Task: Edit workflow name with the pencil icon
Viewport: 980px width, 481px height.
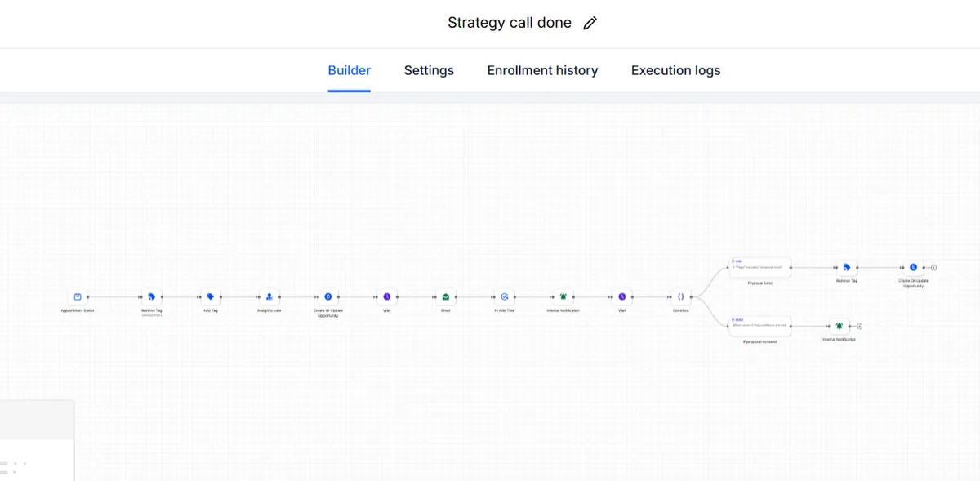Action: point(590,23)
